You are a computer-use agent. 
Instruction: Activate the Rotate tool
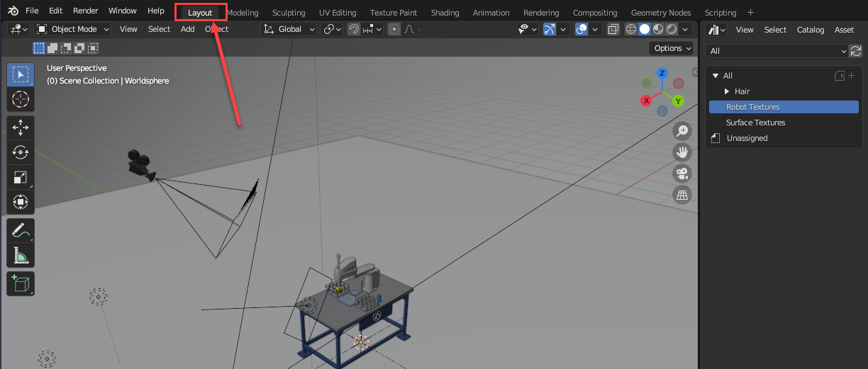point(21,152)
